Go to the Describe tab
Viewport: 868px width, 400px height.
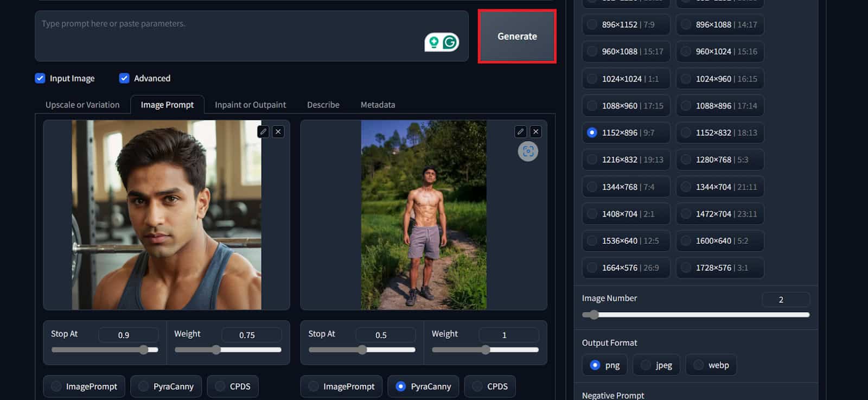click(x=323, y=105)
